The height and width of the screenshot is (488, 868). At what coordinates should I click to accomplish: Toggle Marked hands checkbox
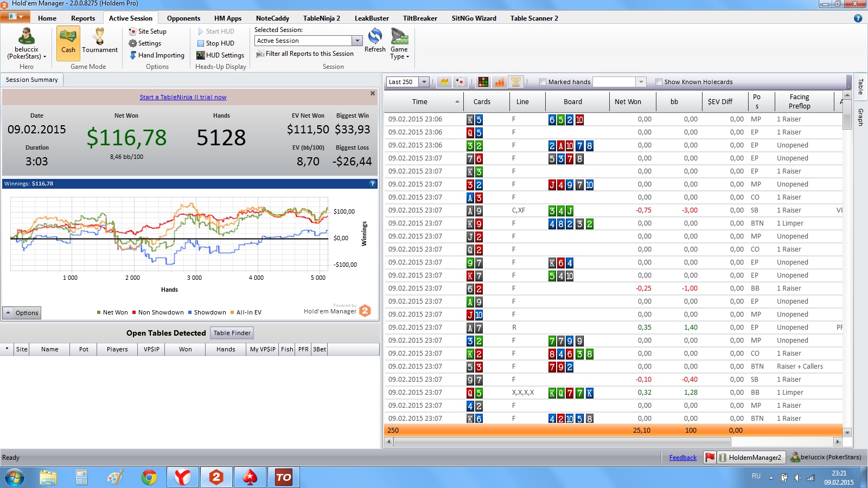point(542,82)
